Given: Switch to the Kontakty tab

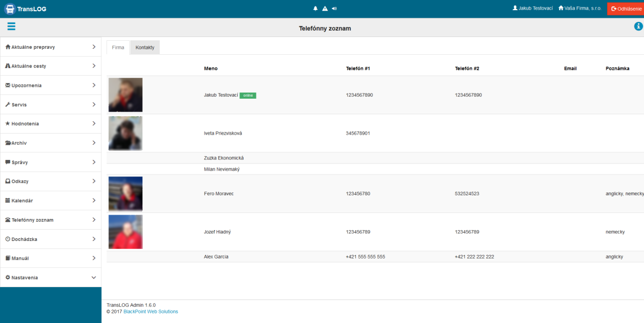Looking at the screenshot, I should click(145, 47).
